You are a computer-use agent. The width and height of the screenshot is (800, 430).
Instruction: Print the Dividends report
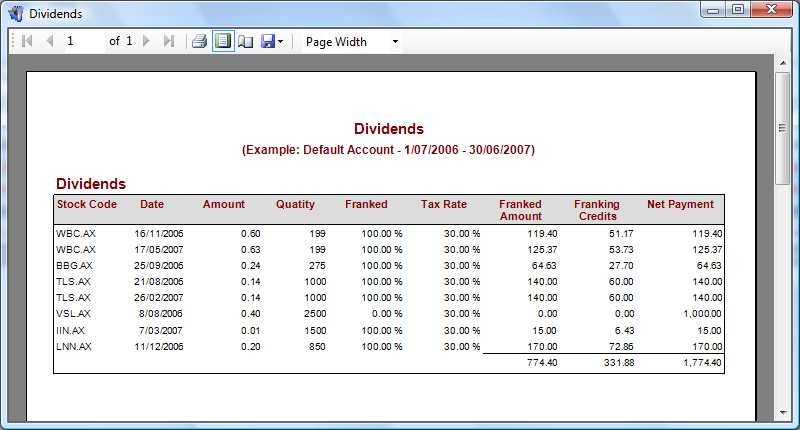(199, 41)
